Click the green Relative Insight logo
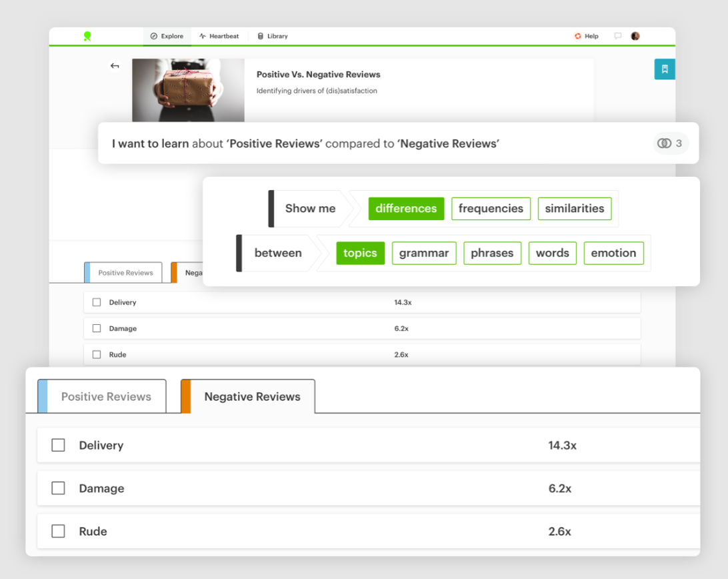728x579 pixels. [87, 36]
